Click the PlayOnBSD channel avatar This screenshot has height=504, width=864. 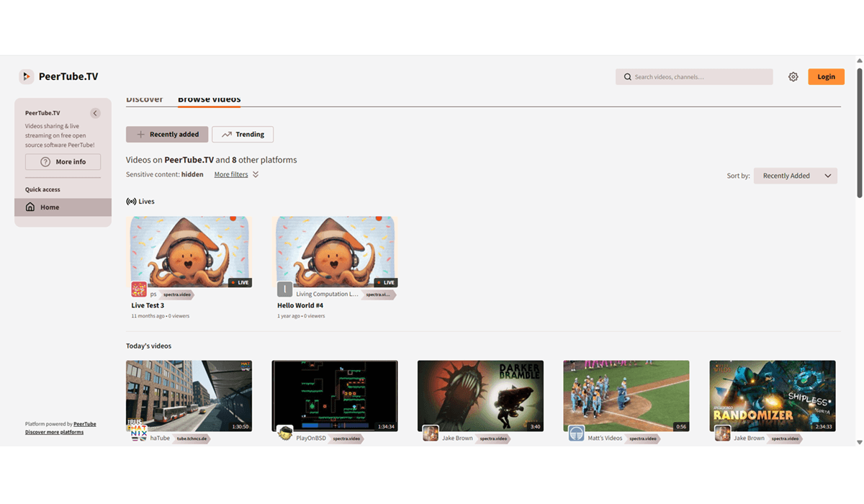click(285, 433)
